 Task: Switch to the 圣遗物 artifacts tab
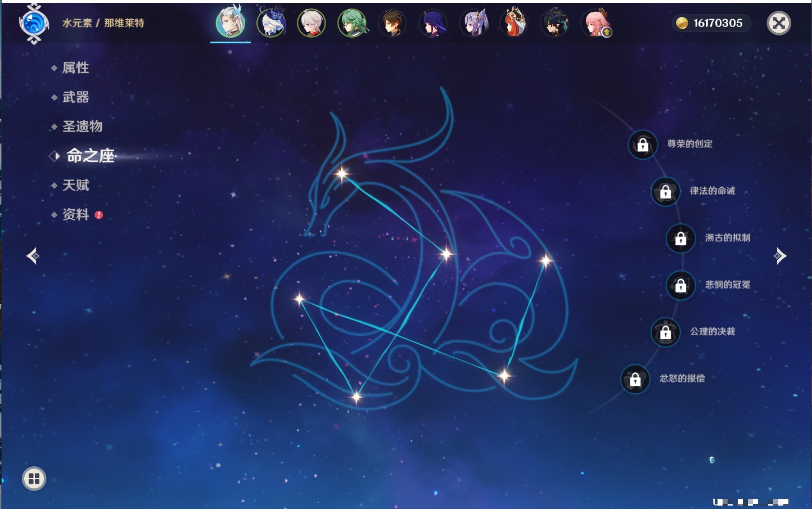click(x=82, y=127)
